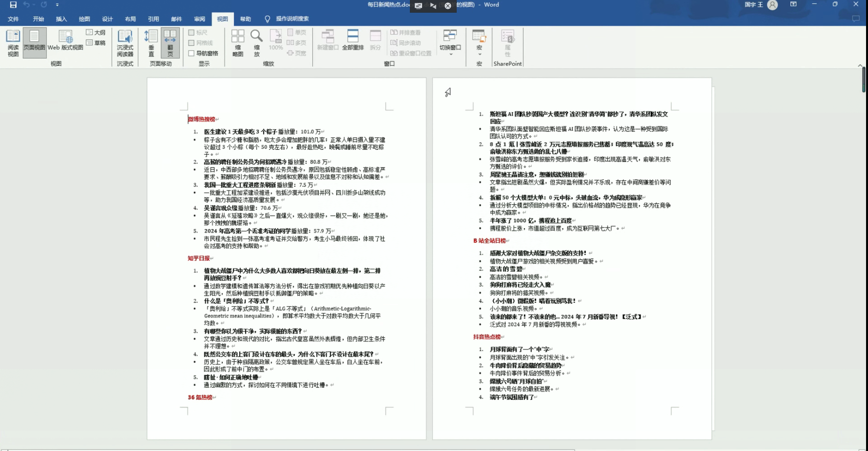Open 缩略图 thumbnails view
The width and height of the screenshot is (868, 451).
(238, 42)
